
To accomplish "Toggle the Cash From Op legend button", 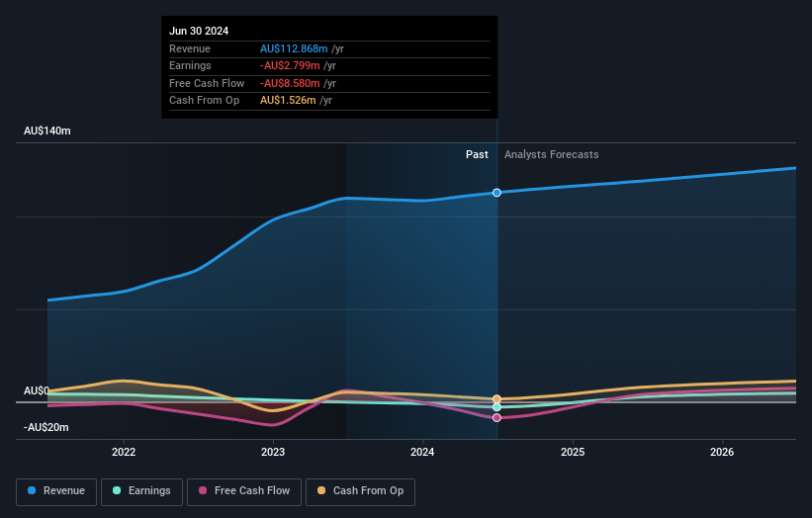I will (x=360, y=491).
